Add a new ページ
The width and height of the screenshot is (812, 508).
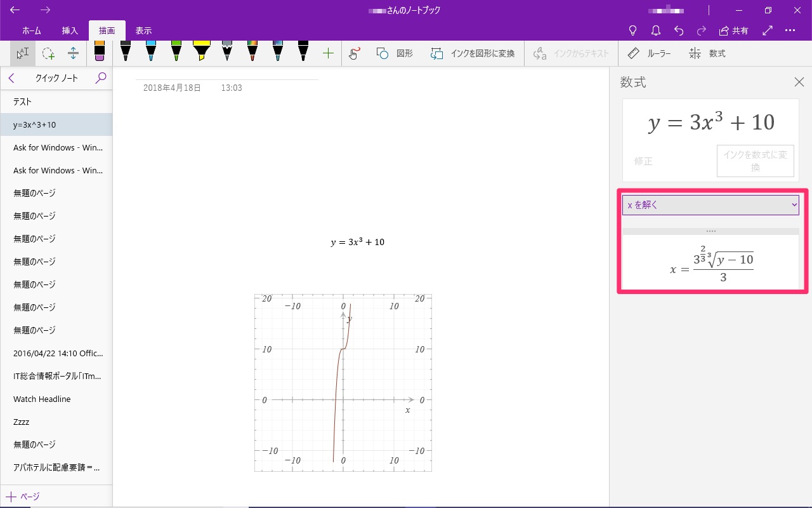(x=23, y=497)
